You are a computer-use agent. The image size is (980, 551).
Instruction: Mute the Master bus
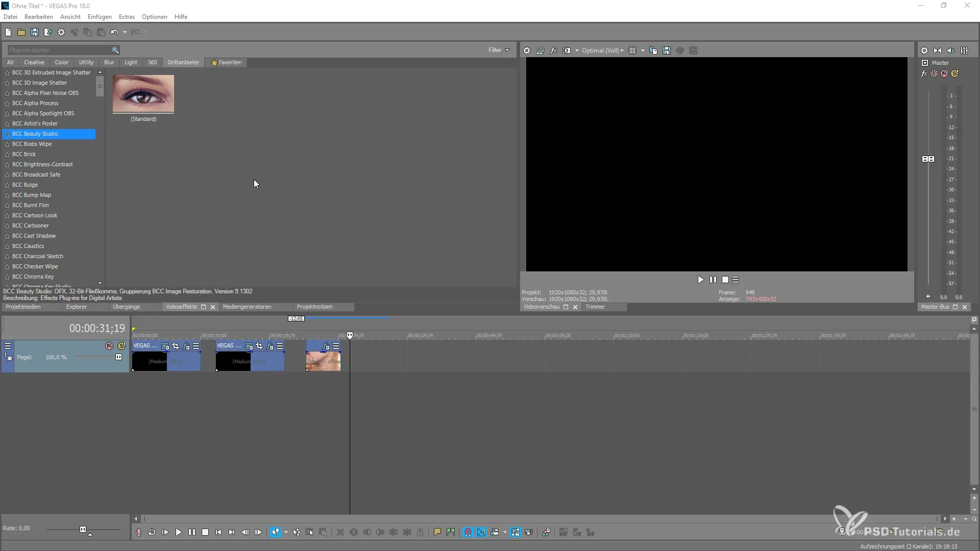pyautogui.click(x=944, y=73)
